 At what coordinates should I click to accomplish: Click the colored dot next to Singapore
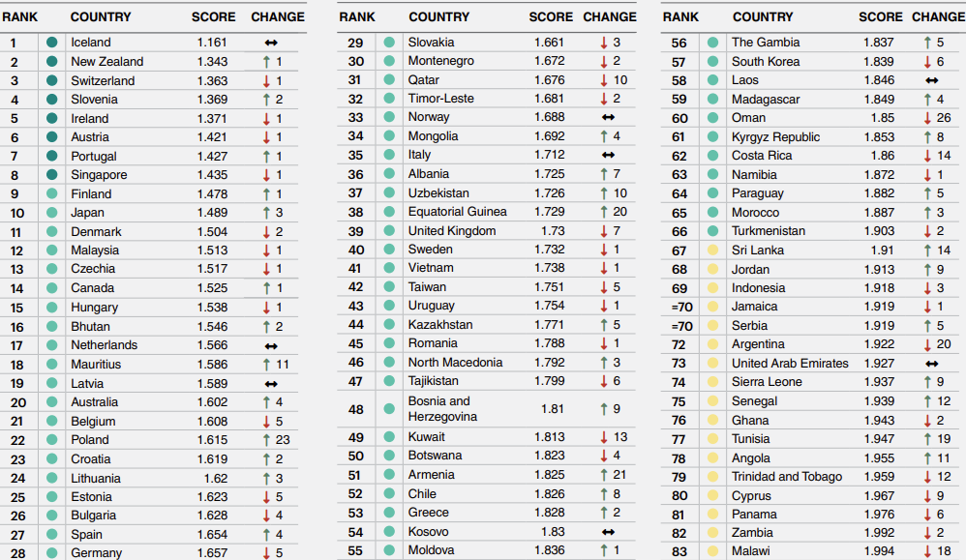click(51, 175)
